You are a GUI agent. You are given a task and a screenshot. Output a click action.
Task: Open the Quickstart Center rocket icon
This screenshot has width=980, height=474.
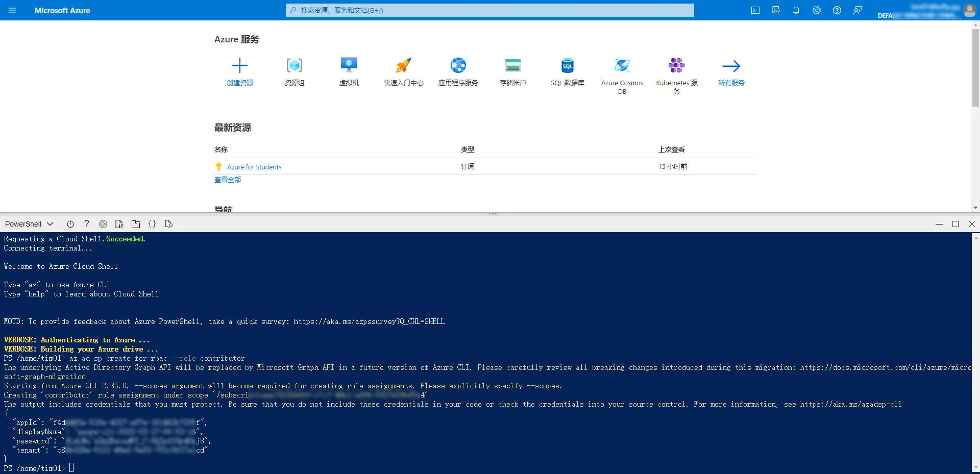403,66
